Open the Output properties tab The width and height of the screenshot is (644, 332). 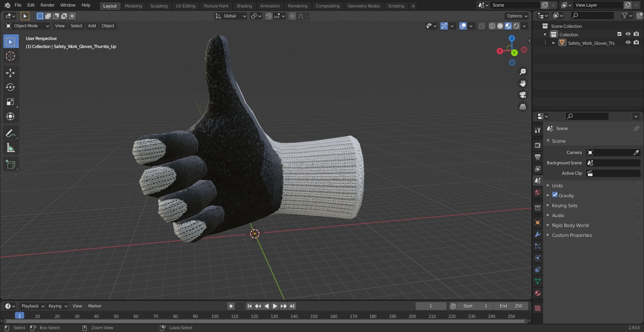537,157
